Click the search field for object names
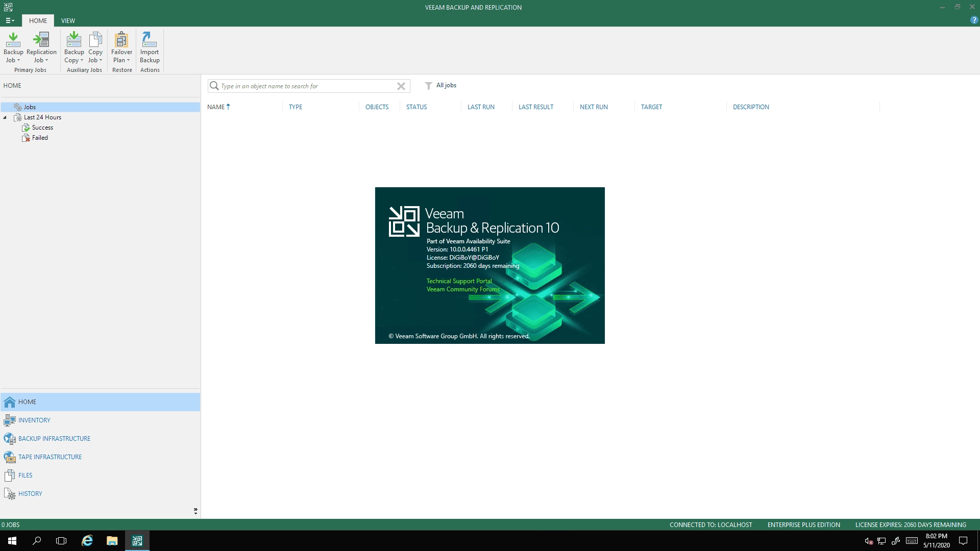This screenshot has width=980, height=551. [308, 86]
